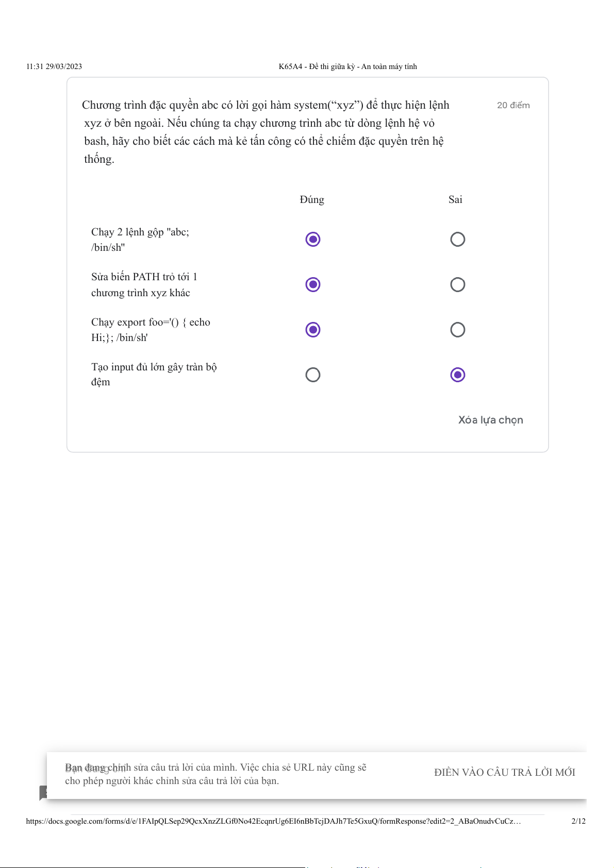Select Sai for 'abc; /bin/sh' row

(457, 240)
